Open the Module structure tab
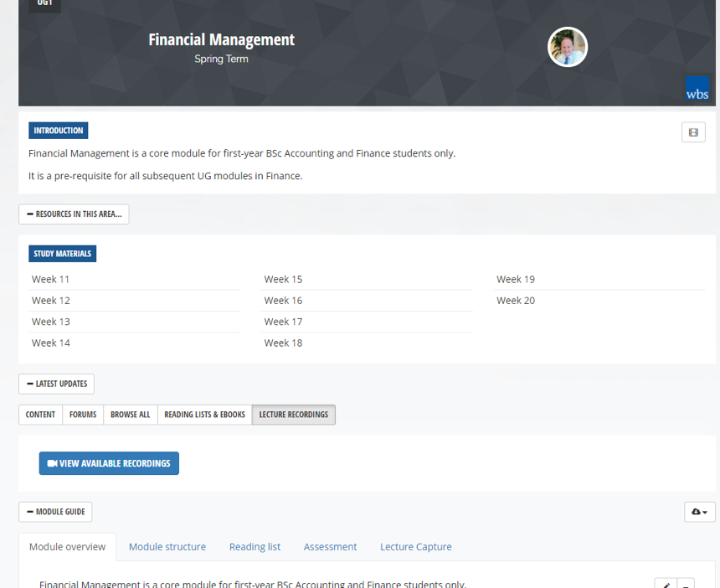 (167, 547)
